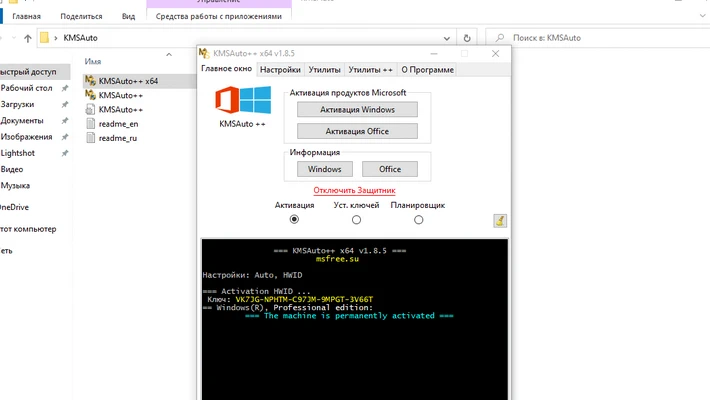The width and height of the screenshot is (710, 400).
Task: Click the Имя column sort arrow
Action: click(169, 54)
